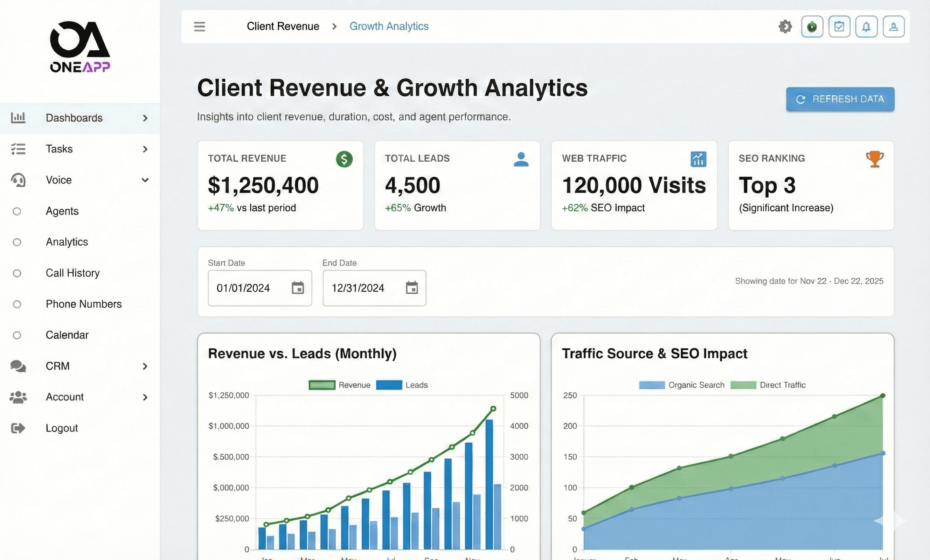Click the settings gear icon
The height and width of the screenshot is (560, 930).
(785, 26)
